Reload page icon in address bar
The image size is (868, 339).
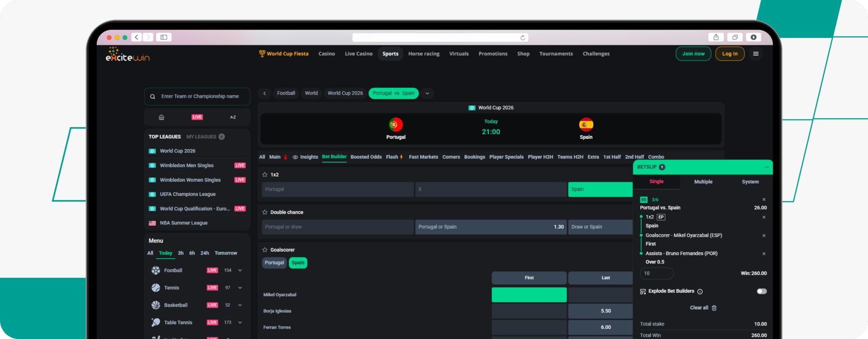(x=522, y=38)
